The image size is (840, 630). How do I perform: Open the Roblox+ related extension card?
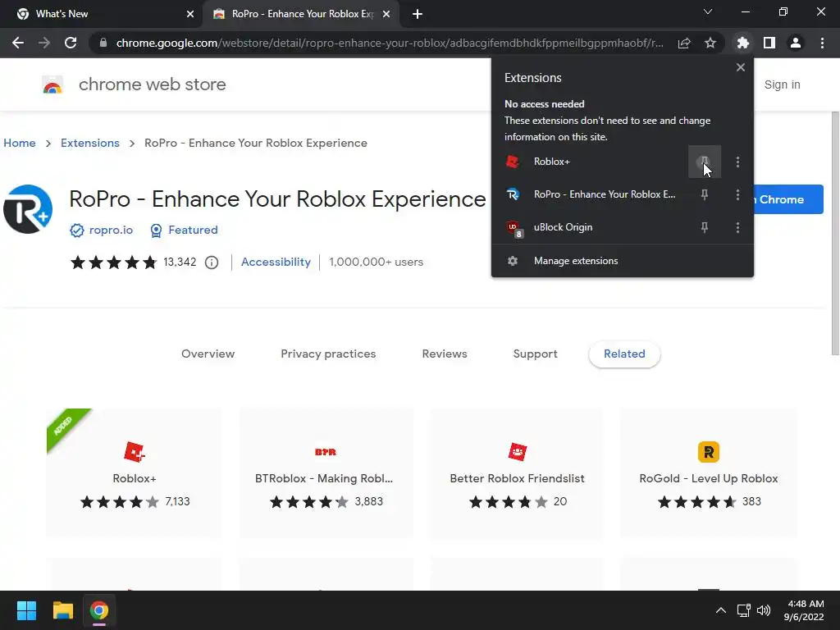point(135,472)
